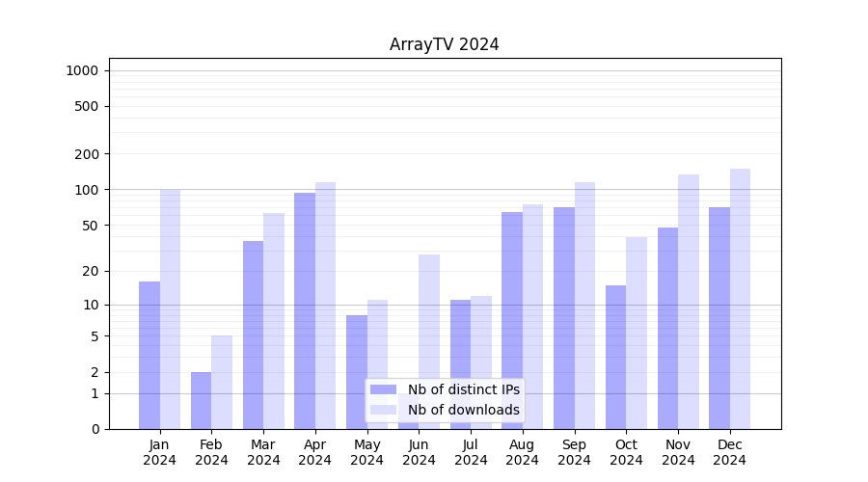Click the 200 y-axis tick label

coord(87,154)
